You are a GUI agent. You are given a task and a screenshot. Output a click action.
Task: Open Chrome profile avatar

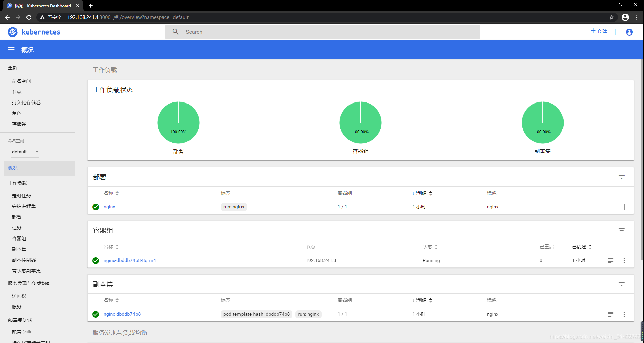(625, 17)
